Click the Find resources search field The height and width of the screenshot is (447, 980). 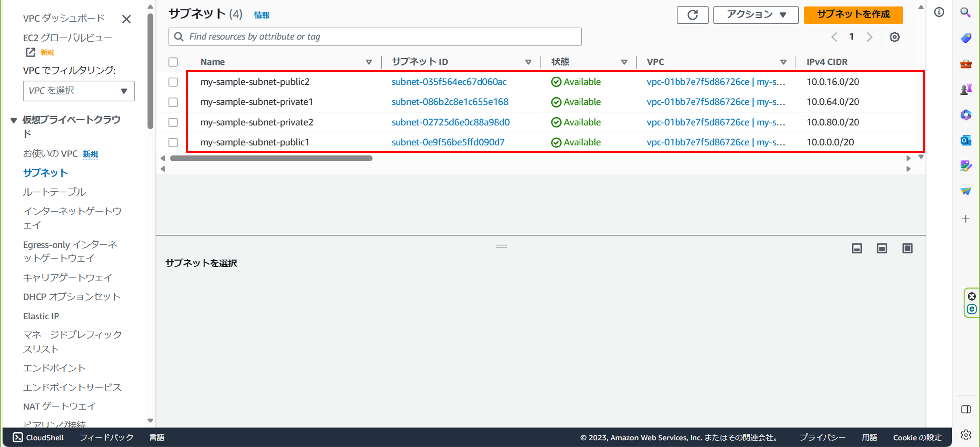click(375, 37)
